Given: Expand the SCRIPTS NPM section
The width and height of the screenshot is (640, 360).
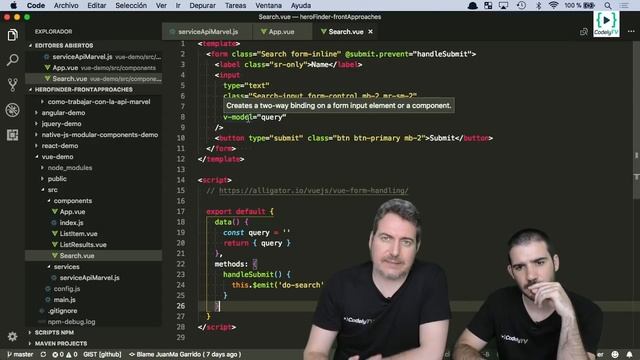Looking at the screenshot, I should pos(54,332).
